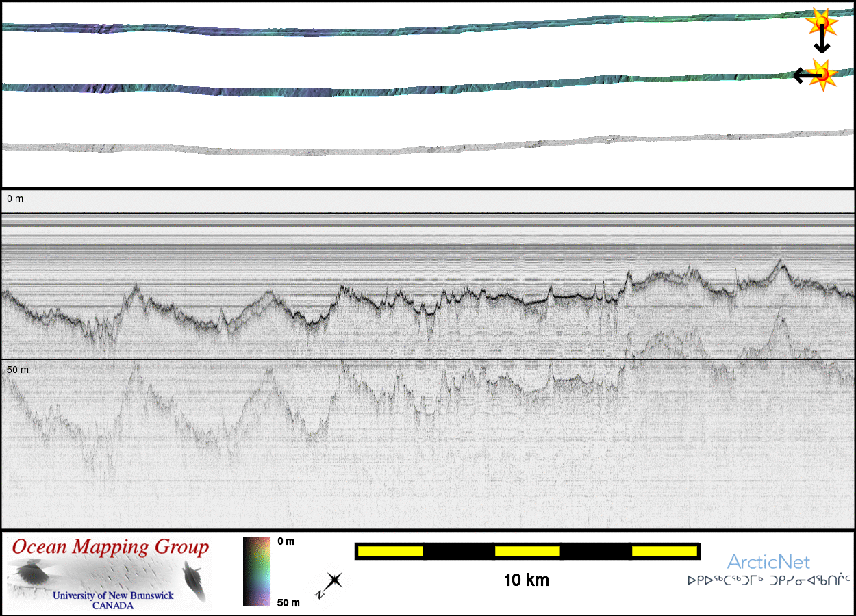Click the left-pointing arrow's head on the middle strip
Viewport: 856px width, 616px height.
pos(798,75)
